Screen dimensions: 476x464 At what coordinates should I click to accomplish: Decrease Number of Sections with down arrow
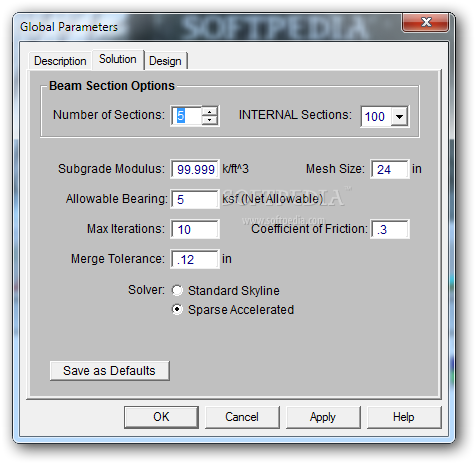[210, 120]
